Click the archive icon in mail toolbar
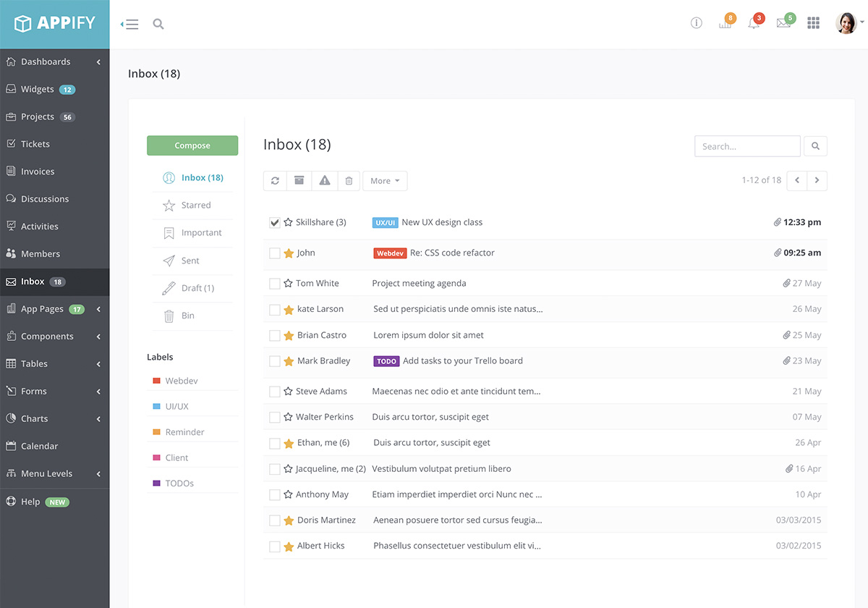The height and width of the screenshot is (608, 868). (299, 181)
